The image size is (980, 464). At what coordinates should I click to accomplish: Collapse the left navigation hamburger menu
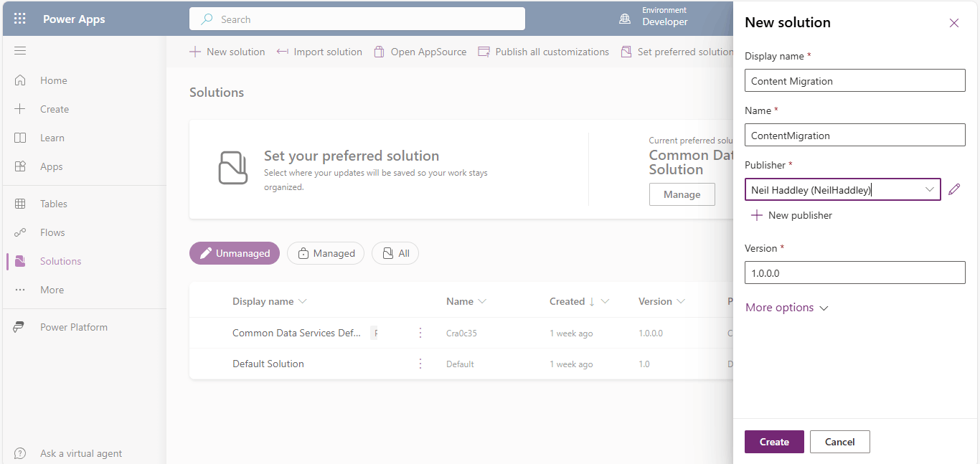point(20,51)
